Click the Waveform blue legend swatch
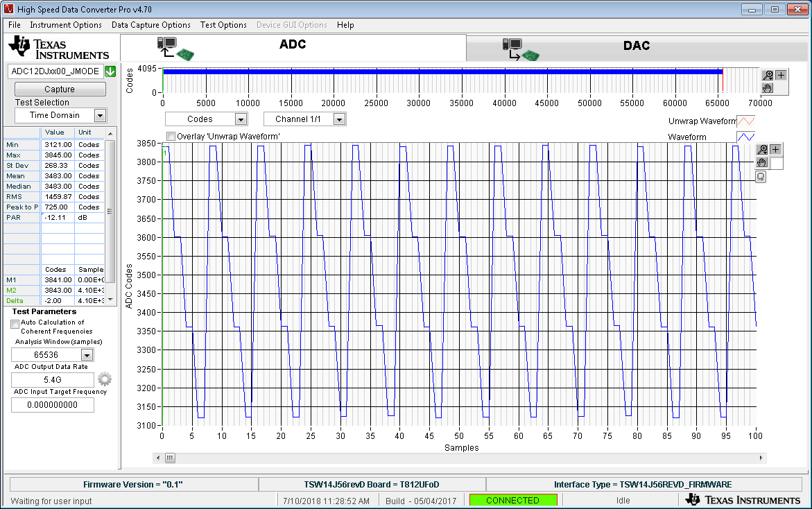This screenshot has height=509, width=812. (745, 137)
